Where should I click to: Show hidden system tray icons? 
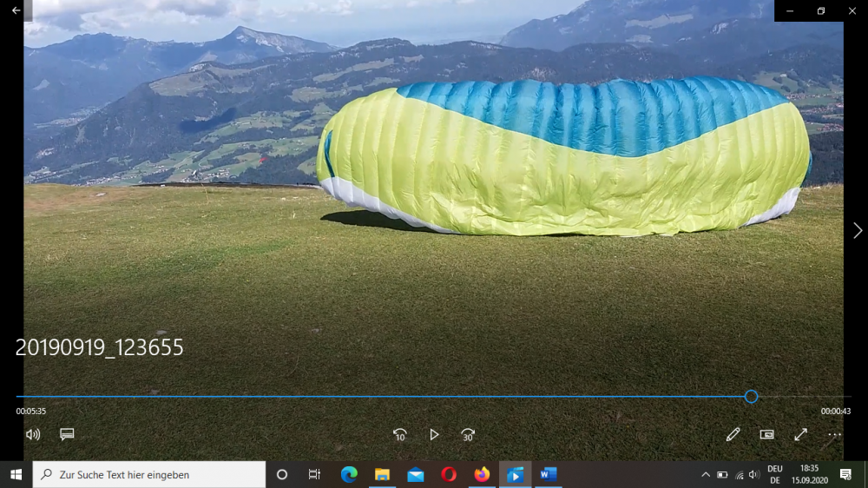point(705,475)
